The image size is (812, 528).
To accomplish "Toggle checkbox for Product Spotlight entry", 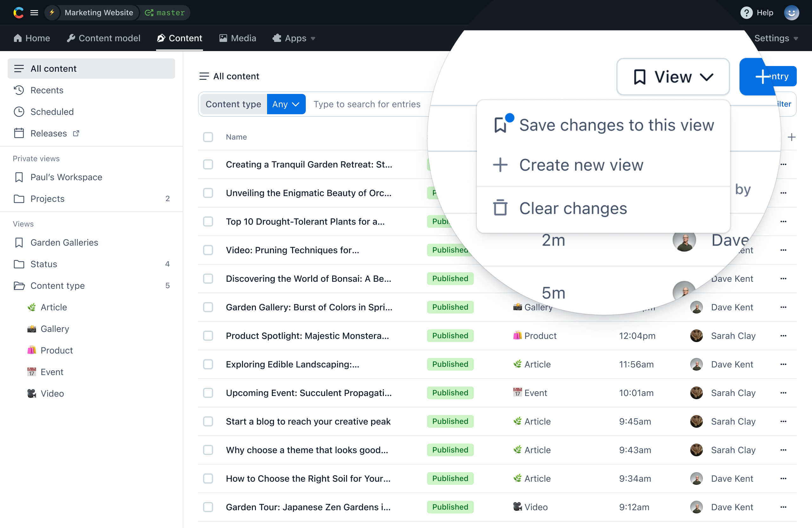I will point(208,336).
